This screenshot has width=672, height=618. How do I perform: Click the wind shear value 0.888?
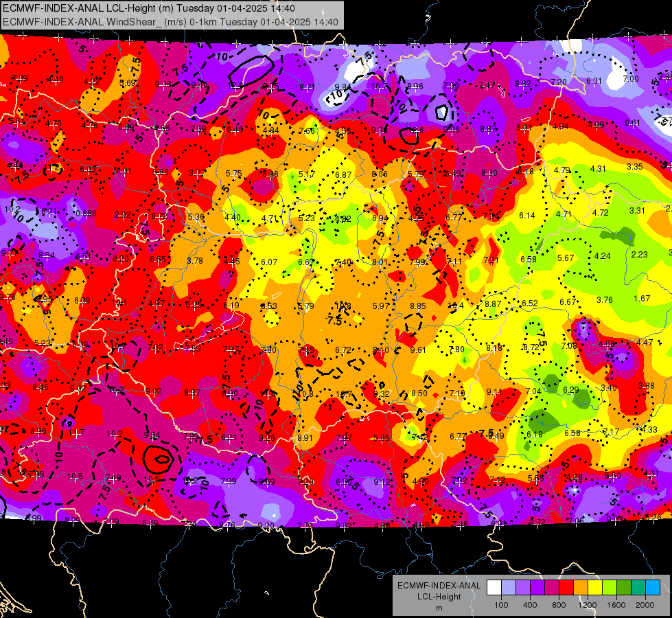tap(86, 214)
